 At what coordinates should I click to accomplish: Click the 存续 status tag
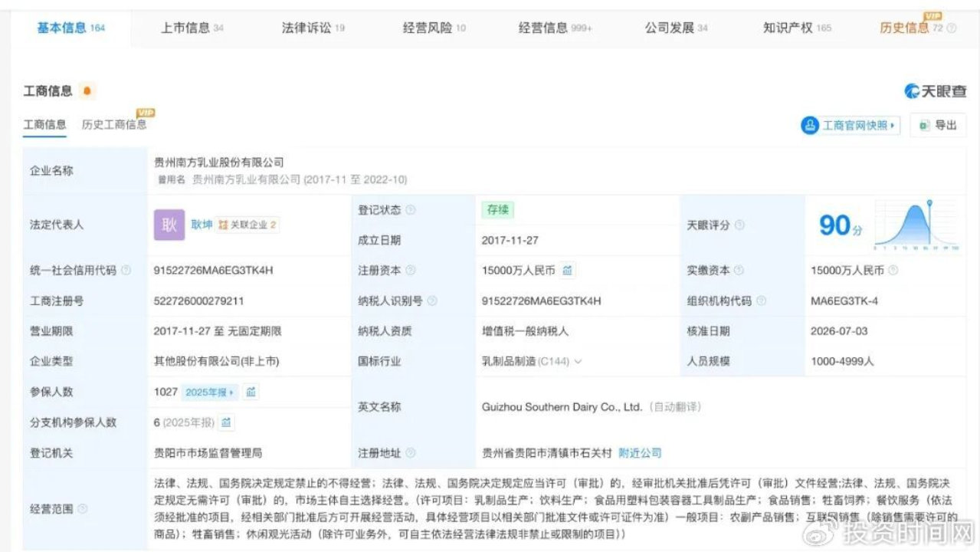pos(498,210)
